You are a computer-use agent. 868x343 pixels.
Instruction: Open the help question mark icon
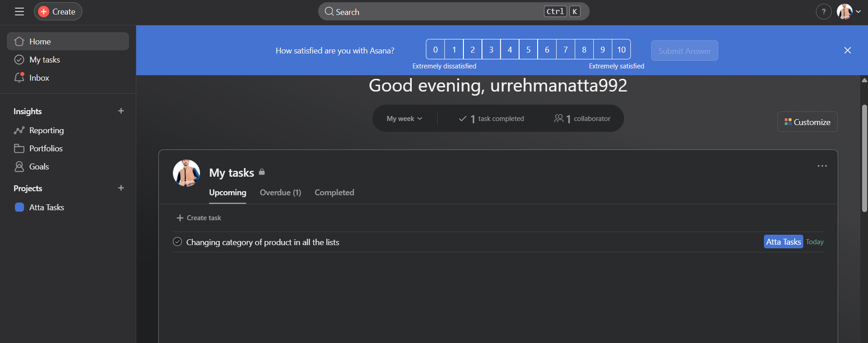click(824, 12)
